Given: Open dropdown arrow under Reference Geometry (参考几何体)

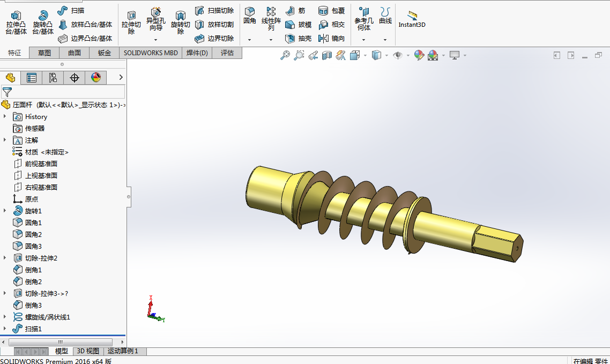Looking at the screenshot, I should (x=364, y=40).
